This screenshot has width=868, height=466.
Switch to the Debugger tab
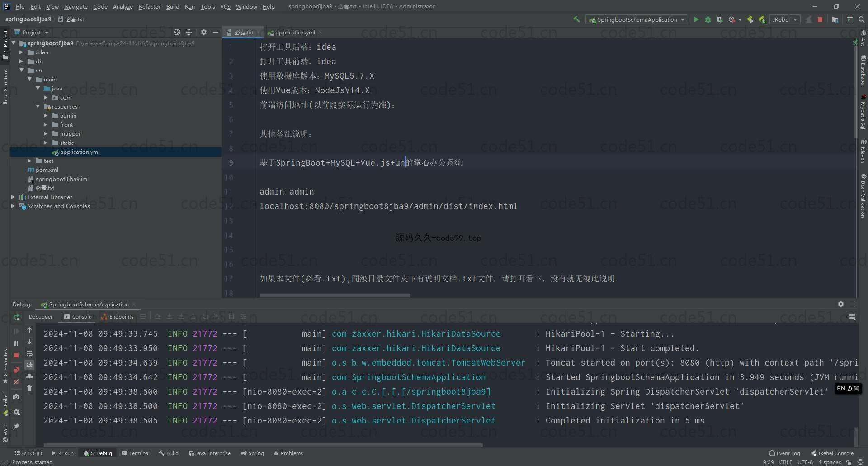pyautogui.click(x=40, y=317)
